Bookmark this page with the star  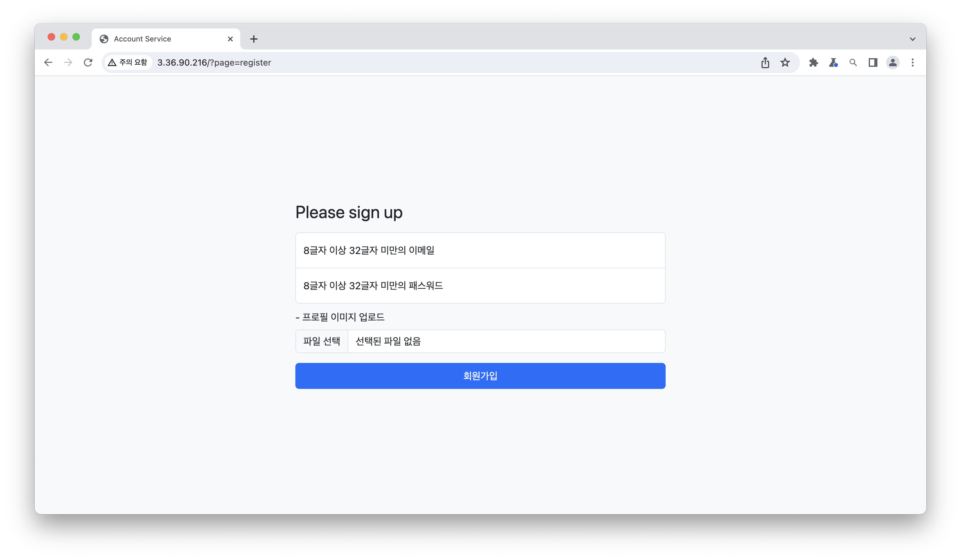point(785,62)
